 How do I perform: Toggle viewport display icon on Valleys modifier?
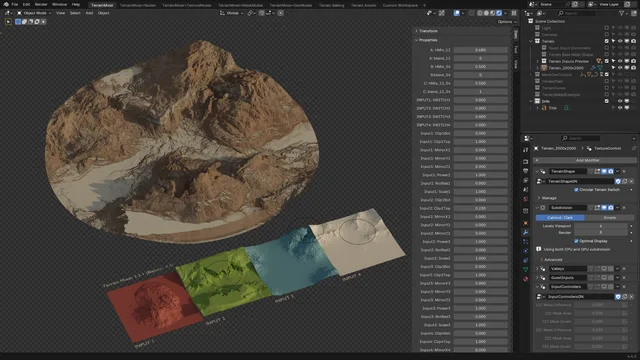coord(604,269)
